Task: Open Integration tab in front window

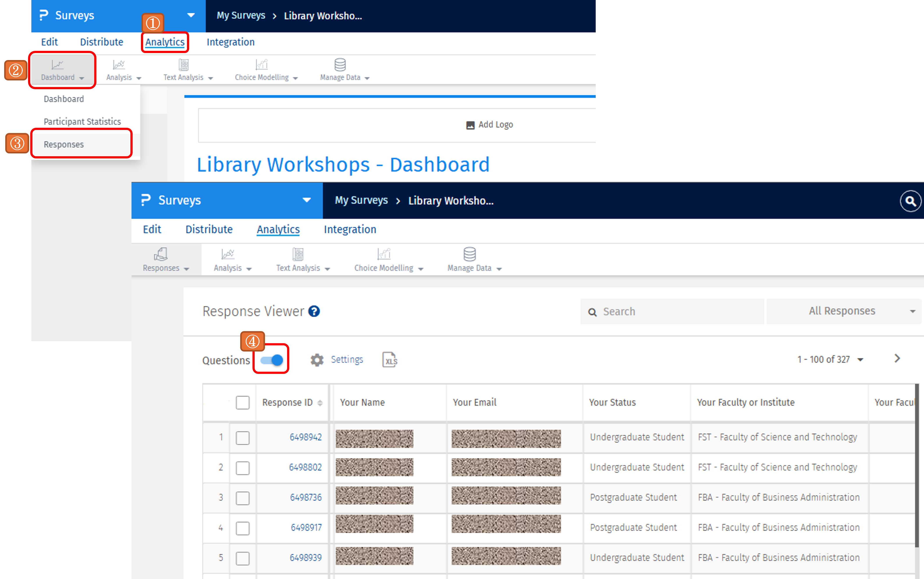Action: coord(350,229)
